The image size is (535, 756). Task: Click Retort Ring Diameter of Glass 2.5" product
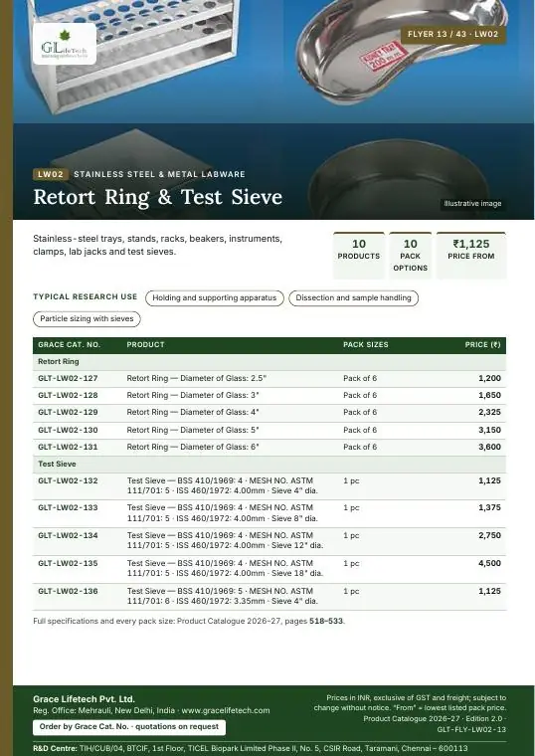point(196,378)
